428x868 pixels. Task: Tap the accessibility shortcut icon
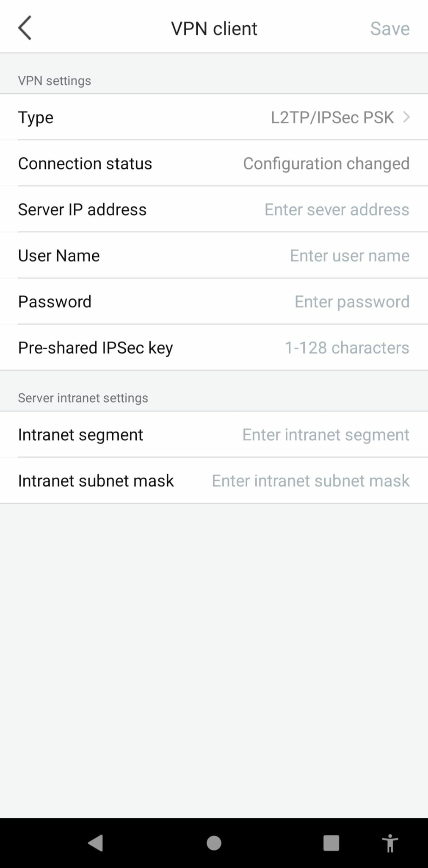389,843
